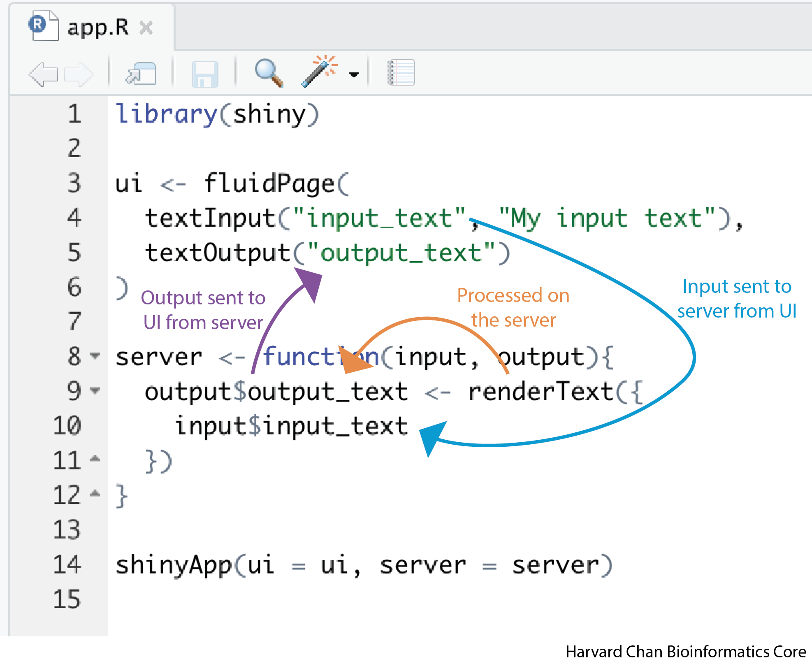The image size is (812, 666).
Task: Click the R file icon on tab
Action: (x=44, y=26)
